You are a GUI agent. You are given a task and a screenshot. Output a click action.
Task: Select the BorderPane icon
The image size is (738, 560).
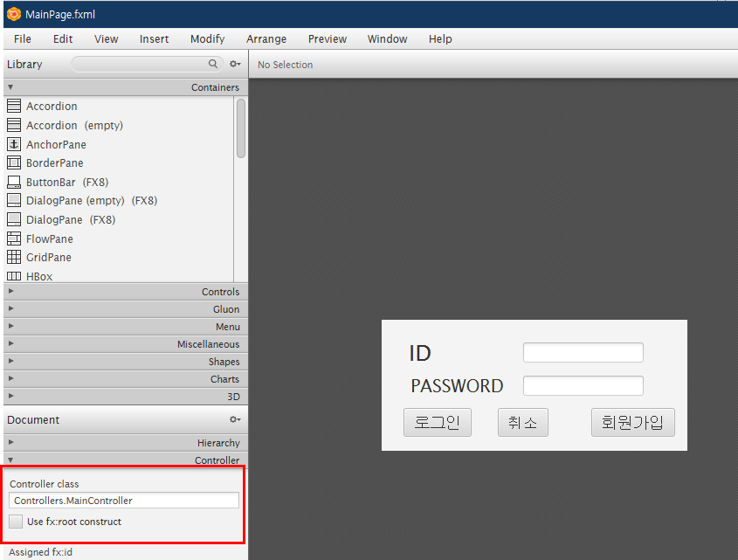coord(14,163)
